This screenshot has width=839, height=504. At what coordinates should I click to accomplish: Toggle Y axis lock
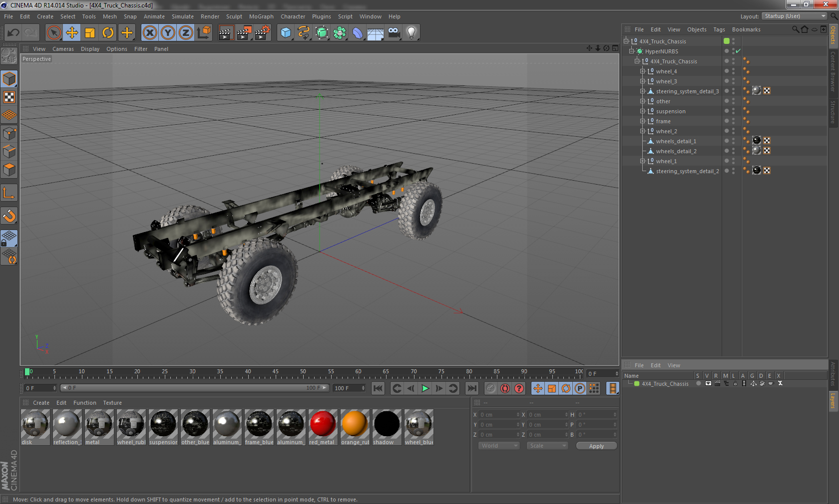click(x=168, y=33)
